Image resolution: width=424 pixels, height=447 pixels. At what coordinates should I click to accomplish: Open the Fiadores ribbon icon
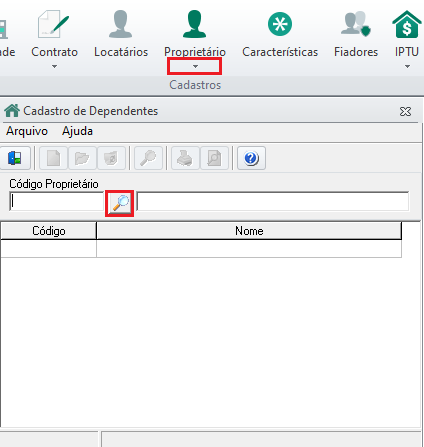tap(356, 24)
